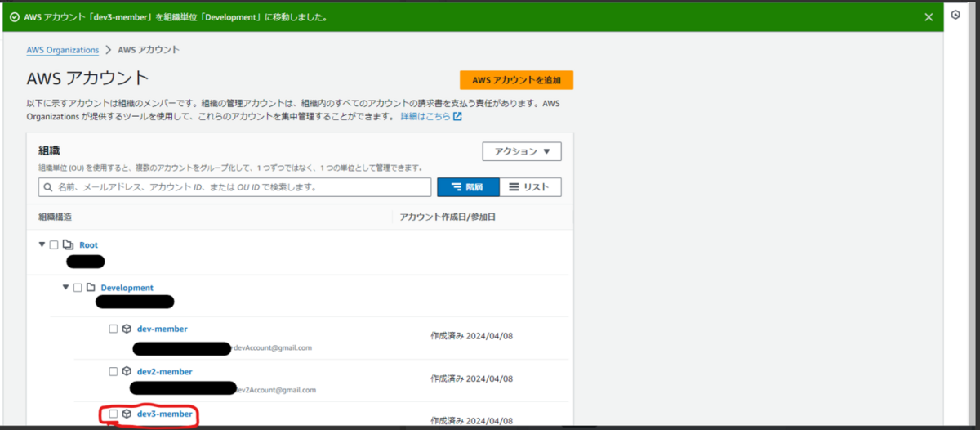This screenshot has height=430, width=980.
Task: Click the AWS アカウントを追加 button
Action: point(516,80)
